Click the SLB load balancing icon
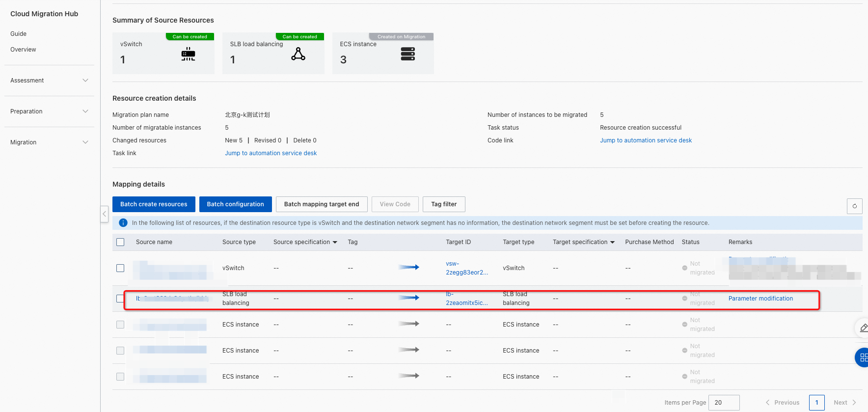Viewport: 868px width, 412px height. (x=298, y=54)
